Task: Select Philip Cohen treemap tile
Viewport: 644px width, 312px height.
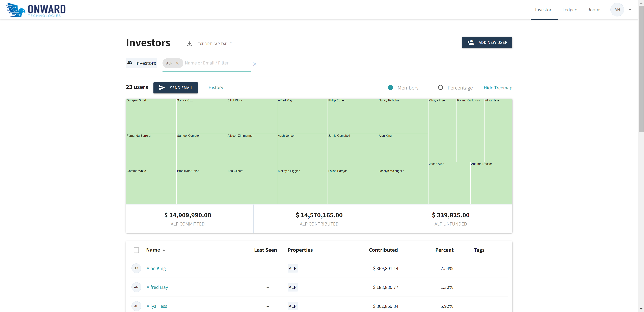Action: click(x=353, y=116)
